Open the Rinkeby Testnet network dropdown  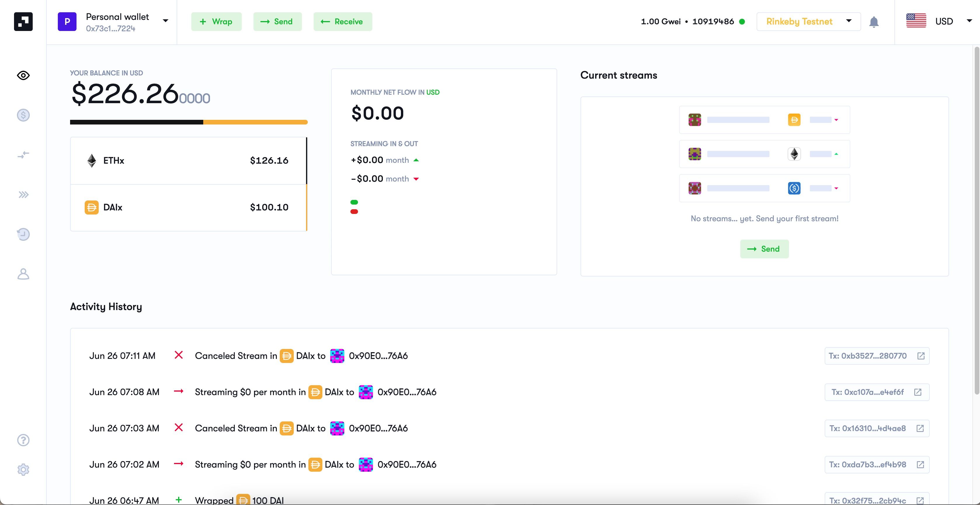[x=808, y=21]
